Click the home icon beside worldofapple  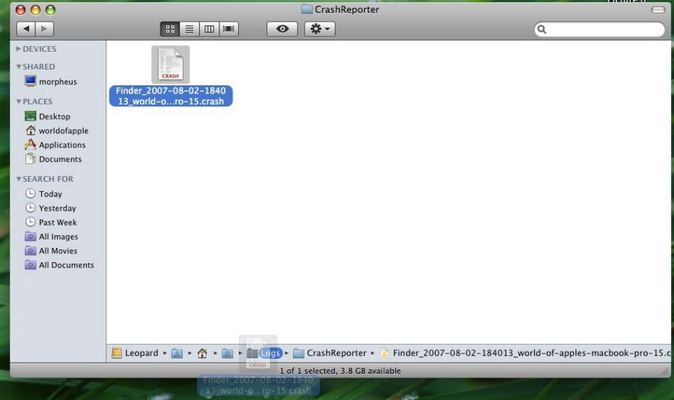tap(31, 130)
